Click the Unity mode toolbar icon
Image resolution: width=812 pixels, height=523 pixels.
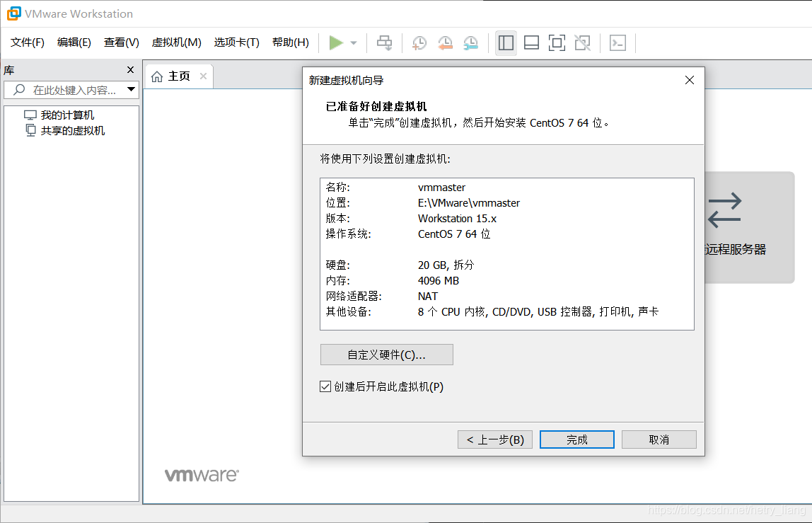(x=583, y=42)
